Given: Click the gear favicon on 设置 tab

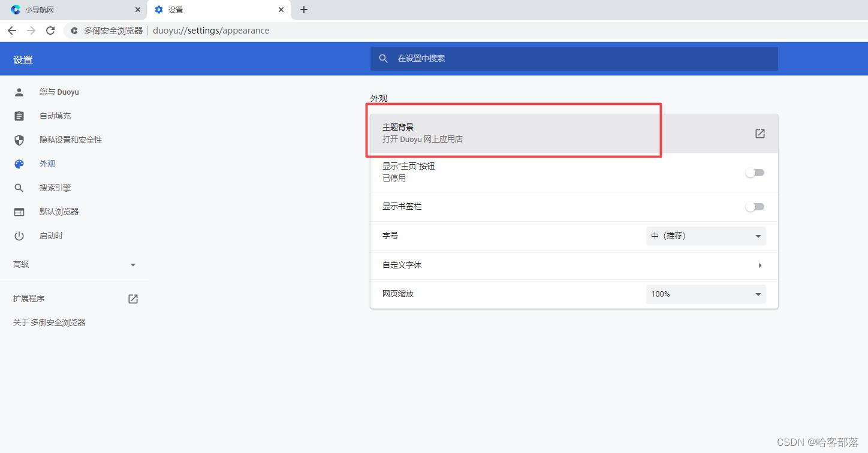Looking at the screenshot, I should (159, 10).
